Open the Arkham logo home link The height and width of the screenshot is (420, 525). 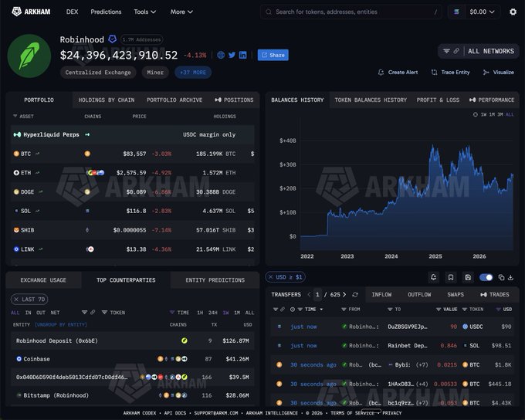point(31,12)
